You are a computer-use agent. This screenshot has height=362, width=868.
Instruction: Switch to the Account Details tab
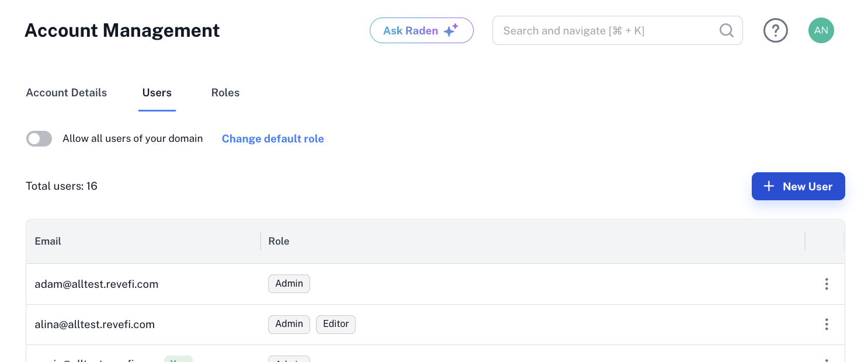tap(67, 93)
